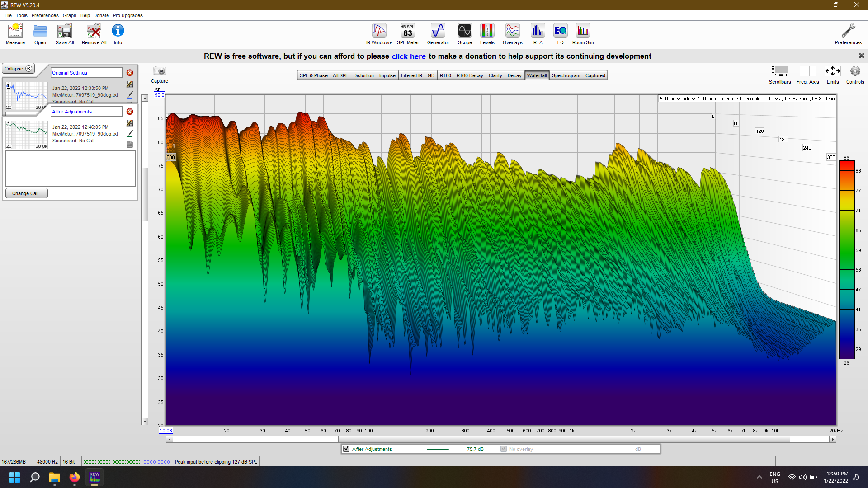868x488 pixels.
Task: Toggle the After Adjustments trace checkbox
Action: coord(346,449)
